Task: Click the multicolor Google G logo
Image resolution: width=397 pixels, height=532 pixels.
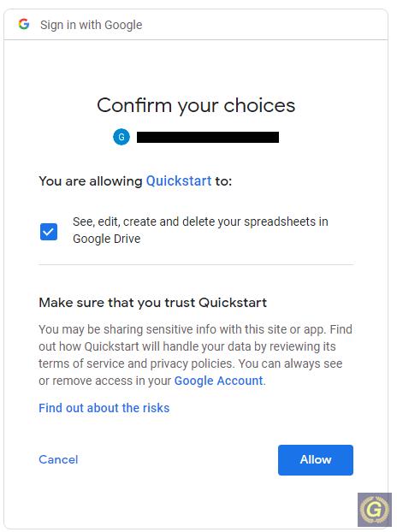Action: [x=24, y=24]
